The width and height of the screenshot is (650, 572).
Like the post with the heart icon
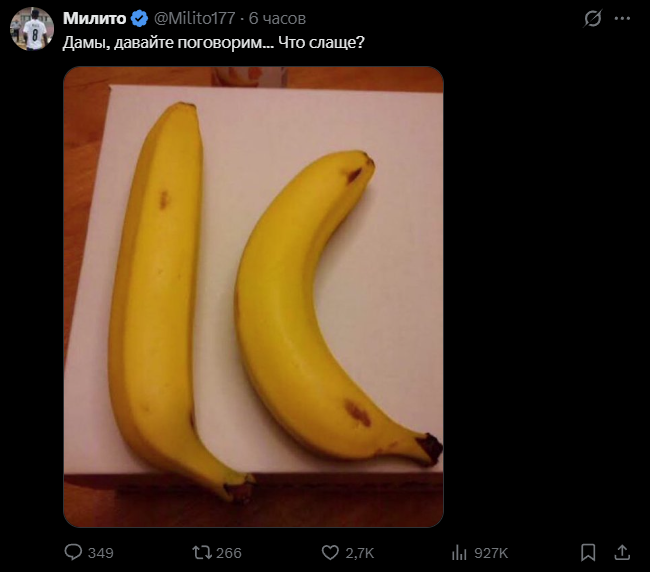tap(330, 552)
